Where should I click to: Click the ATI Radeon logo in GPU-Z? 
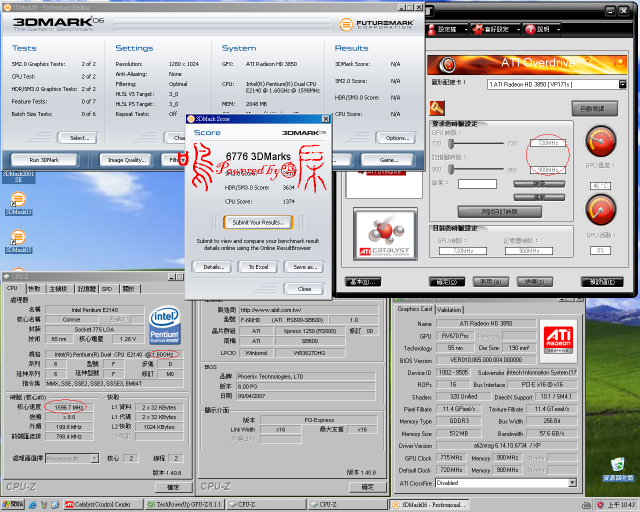[x=558, y=341]
